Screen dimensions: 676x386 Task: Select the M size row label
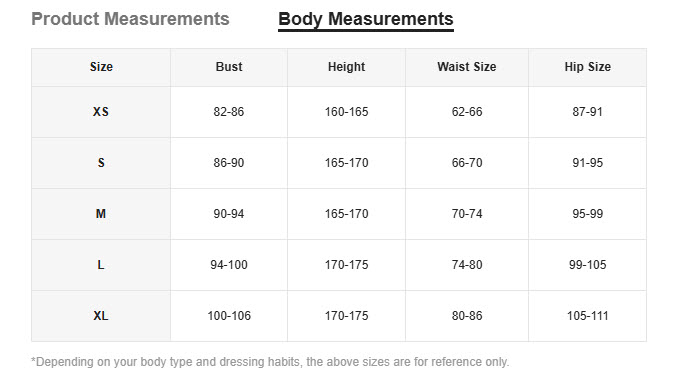[x=101, y=214]
